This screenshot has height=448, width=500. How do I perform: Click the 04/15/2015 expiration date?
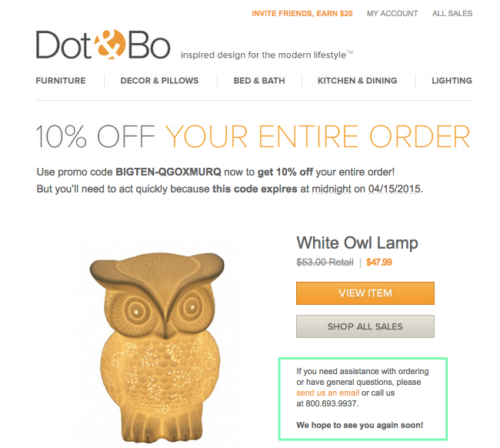(x=394, y=189)
